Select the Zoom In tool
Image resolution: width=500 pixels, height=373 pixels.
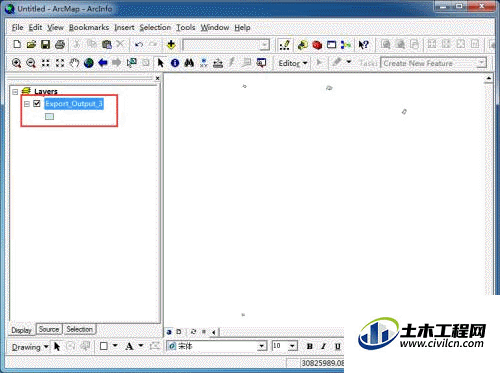pos(16,63)
